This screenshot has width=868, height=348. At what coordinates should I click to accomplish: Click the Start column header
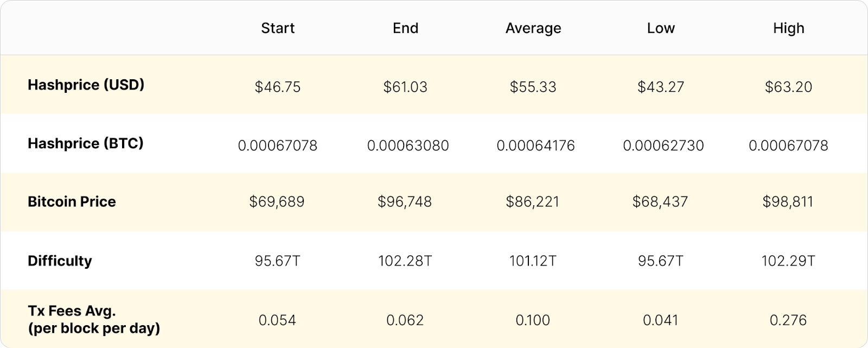pos(277,28)
